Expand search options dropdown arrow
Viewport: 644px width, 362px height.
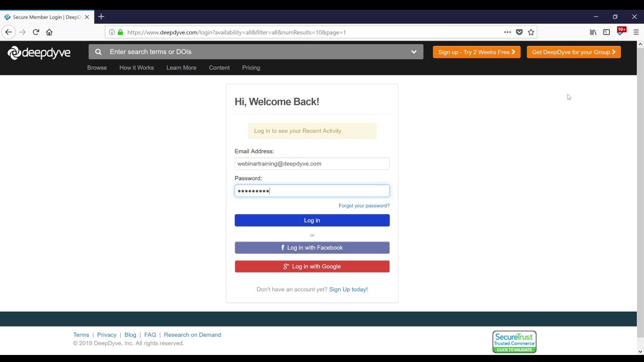[x=414, y=52]
